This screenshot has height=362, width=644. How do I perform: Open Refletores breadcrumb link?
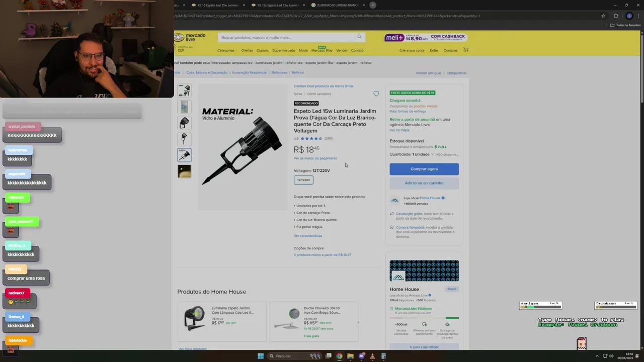click(x=279, y=72)
